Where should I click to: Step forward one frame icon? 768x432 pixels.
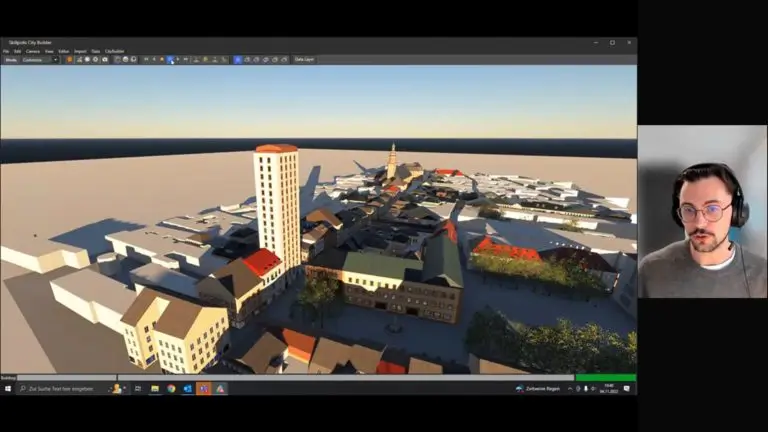[x=178, y=59]
